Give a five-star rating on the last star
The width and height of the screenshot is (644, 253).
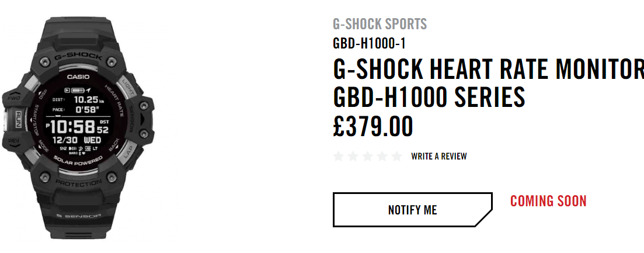click(397, 156)
